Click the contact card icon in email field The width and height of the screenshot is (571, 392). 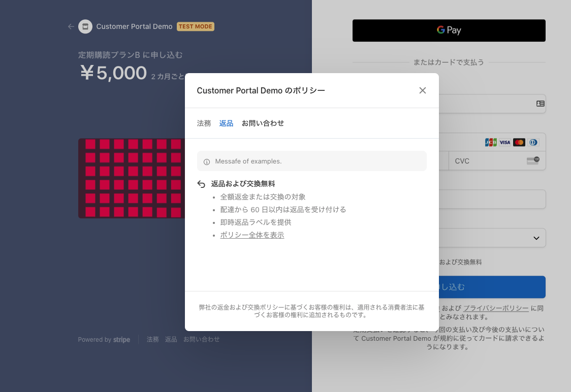[x=540, y=104]
